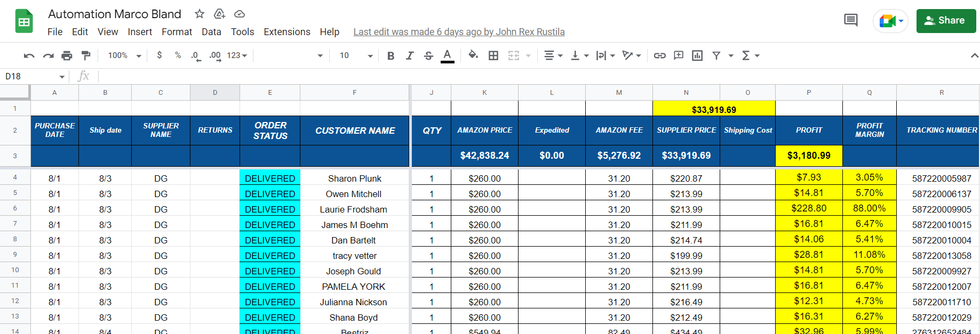Select column P header
This screenshot has height=334, width=980.
809,93
